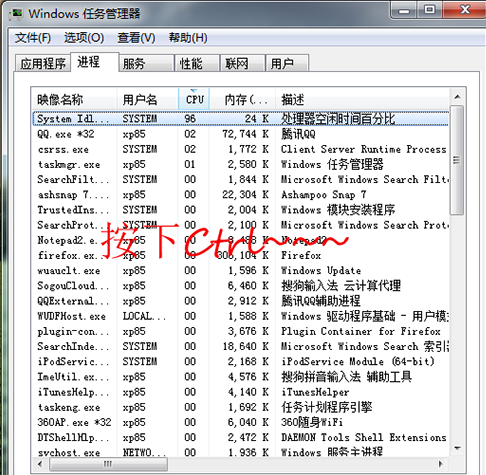Open the 性能 tab
486x475 pixels.
197,63
